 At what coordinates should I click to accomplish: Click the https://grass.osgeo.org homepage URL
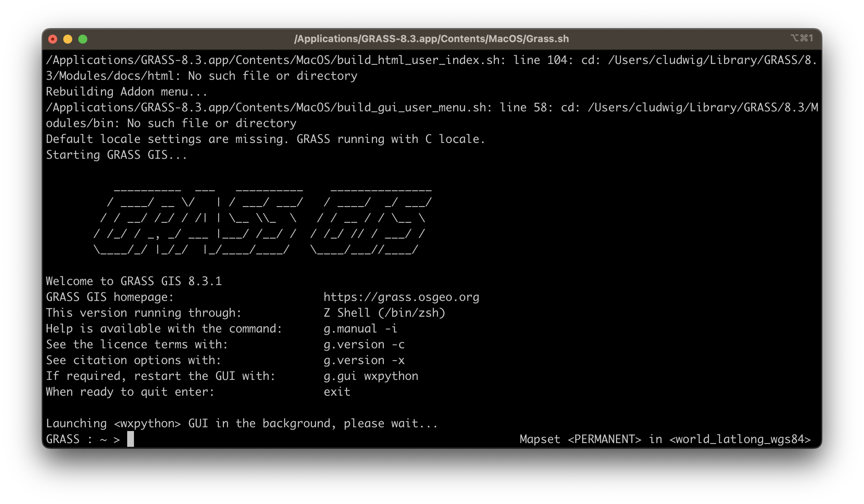pyautogui.click(x=401, y=297)
